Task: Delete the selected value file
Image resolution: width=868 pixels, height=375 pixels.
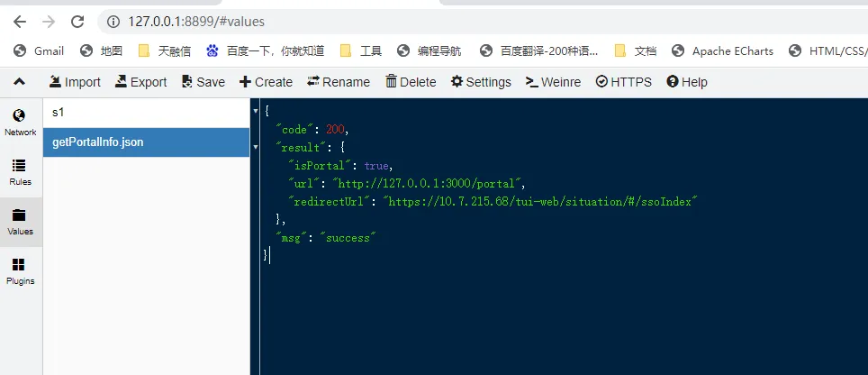Action: [x=411, y=82]
